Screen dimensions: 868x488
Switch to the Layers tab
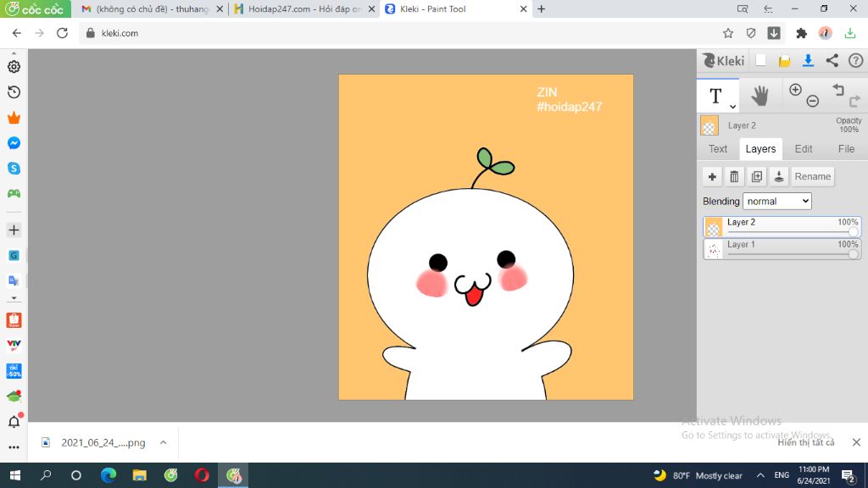(x=760, y=149)
